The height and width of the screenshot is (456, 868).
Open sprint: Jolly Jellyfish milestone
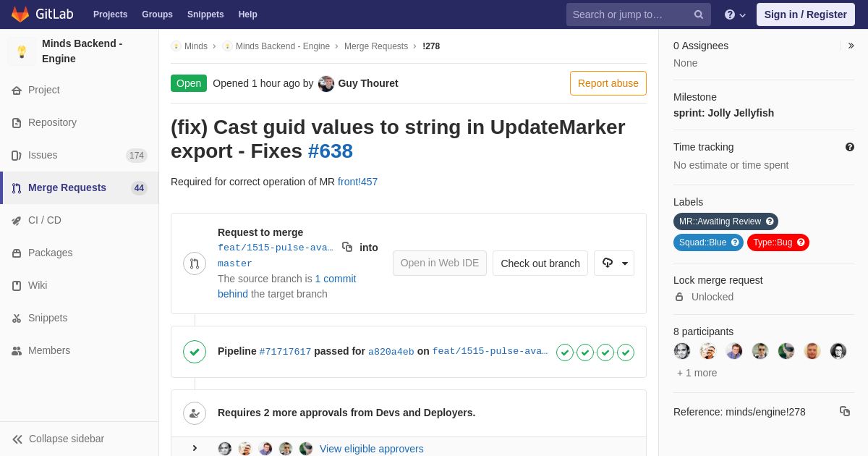point(723,113)
